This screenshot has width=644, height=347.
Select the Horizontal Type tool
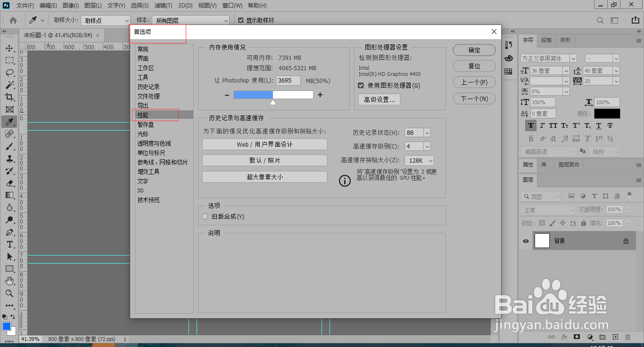pos(10,245)
